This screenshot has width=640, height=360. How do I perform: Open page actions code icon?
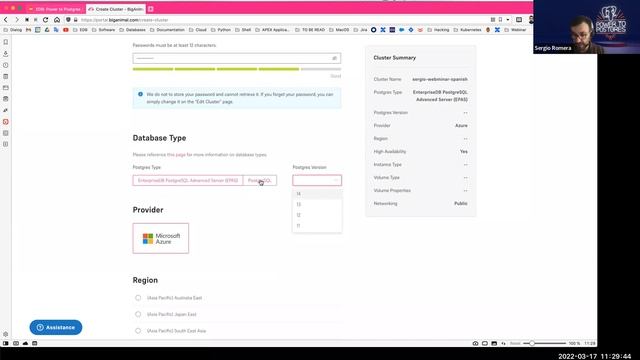pyautogui.click(x=503, y=343)
